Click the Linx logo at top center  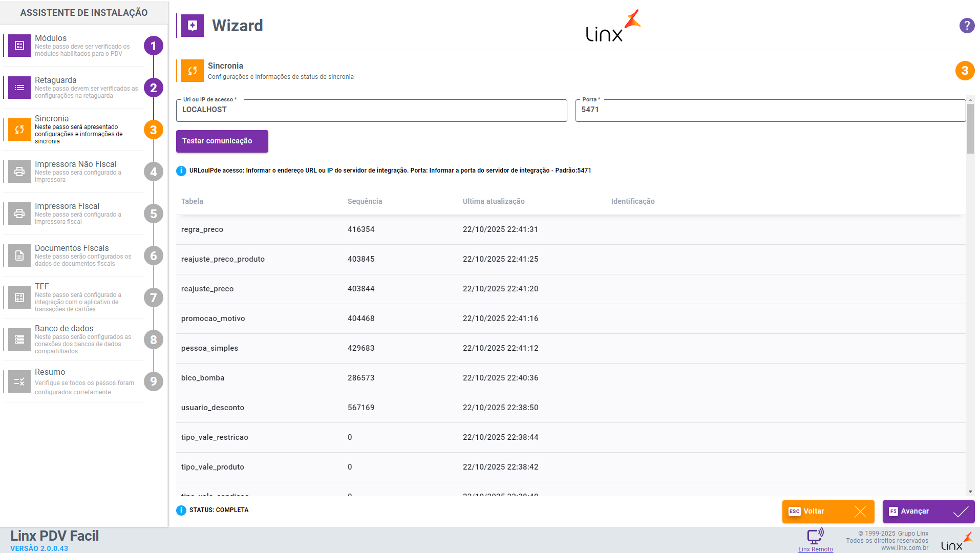coord(613,26)
